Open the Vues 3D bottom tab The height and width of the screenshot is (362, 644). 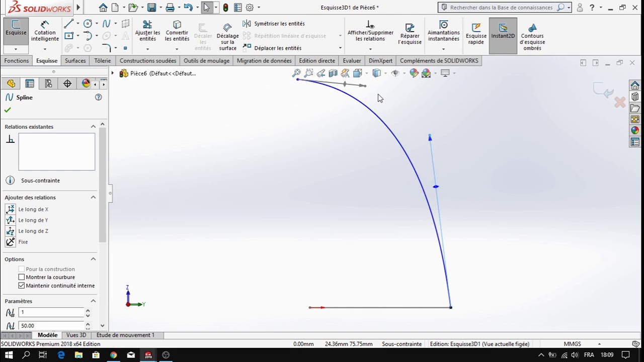point(76,335)
